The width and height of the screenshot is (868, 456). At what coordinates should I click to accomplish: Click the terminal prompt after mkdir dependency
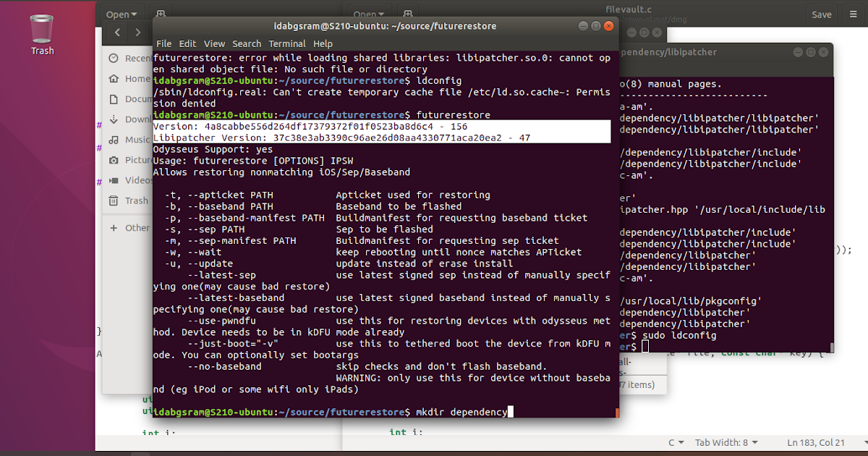click(511, 411)
